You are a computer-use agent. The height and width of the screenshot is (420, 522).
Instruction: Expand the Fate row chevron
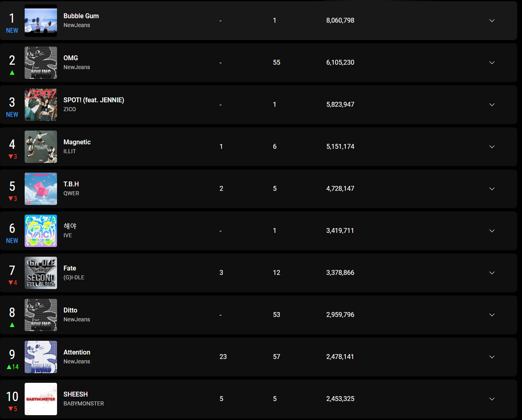[x=492, y=273]
